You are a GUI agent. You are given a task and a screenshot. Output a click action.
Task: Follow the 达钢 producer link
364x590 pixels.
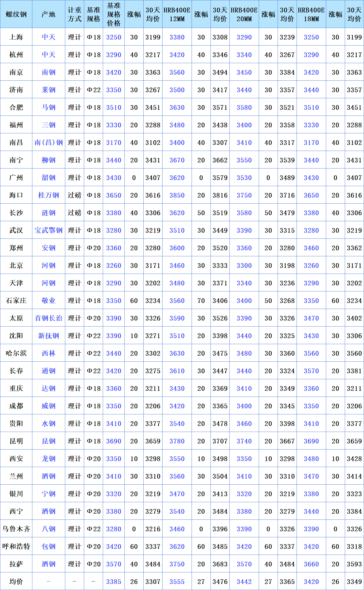pyautogui.click(x=49, y=388)
